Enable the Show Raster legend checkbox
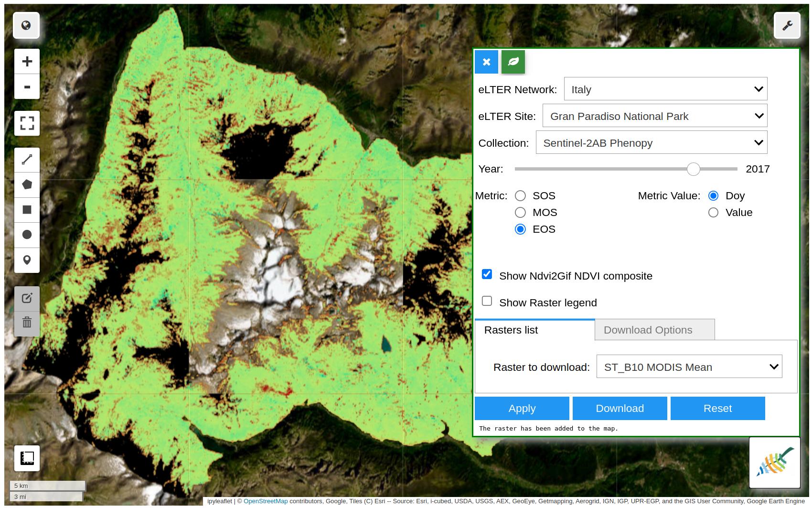The width and height of the screenshot is (812, 508). click(x=487, y=301)
